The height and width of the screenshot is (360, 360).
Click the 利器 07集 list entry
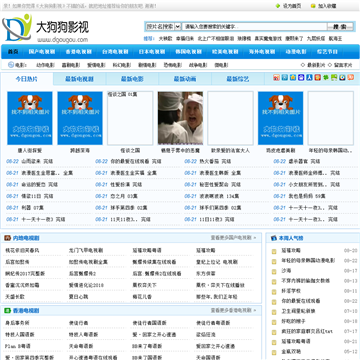33,208
